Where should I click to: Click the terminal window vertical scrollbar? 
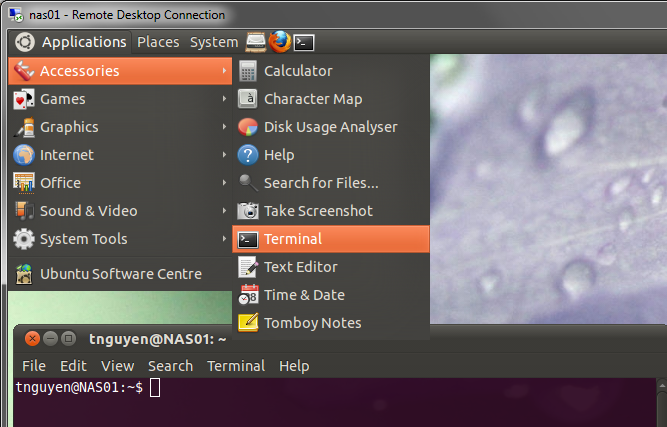(x=661, y=402)
